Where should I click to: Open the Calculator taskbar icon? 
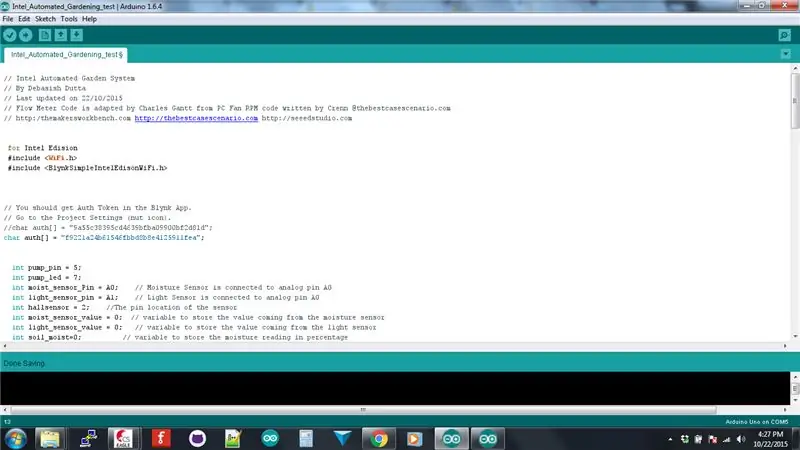[306, 439]
